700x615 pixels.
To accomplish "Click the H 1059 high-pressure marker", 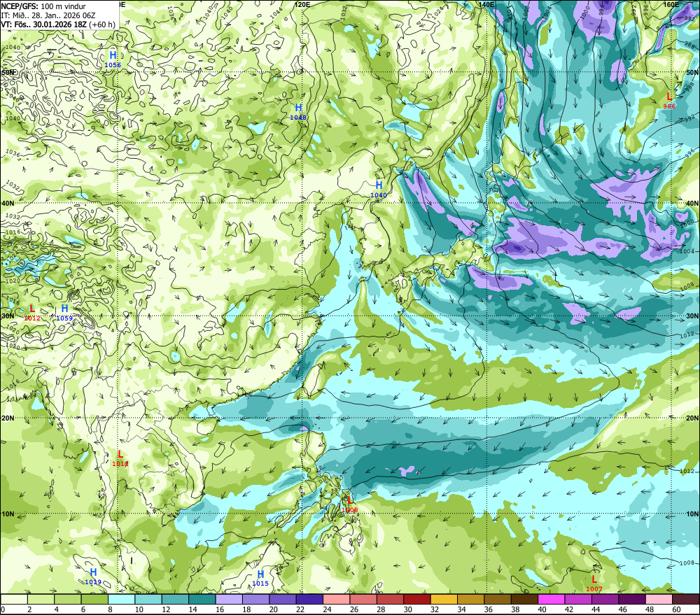I will tap(64, 313).
